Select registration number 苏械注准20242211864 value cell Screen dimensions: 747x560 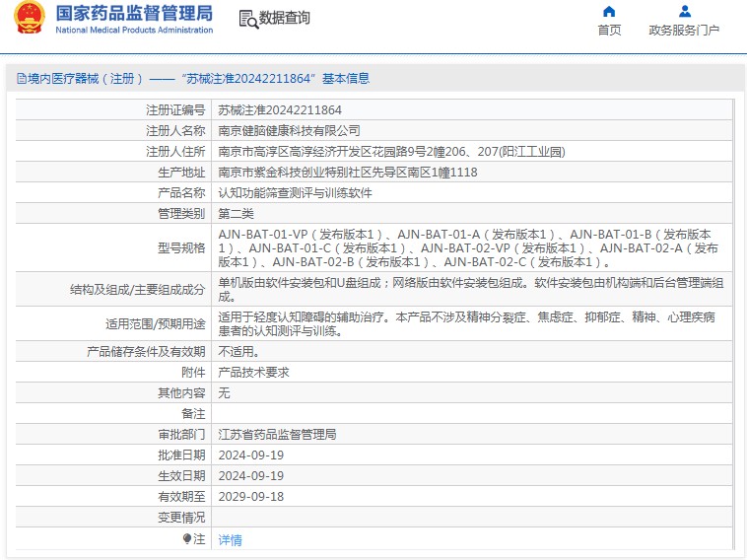point(280,110)
